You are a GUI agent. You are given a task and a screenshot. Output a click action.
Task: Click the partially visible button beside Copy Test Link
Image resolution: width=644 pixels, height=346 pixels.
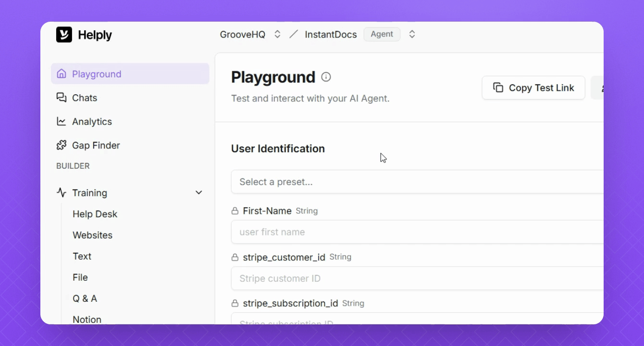(597, 87)
